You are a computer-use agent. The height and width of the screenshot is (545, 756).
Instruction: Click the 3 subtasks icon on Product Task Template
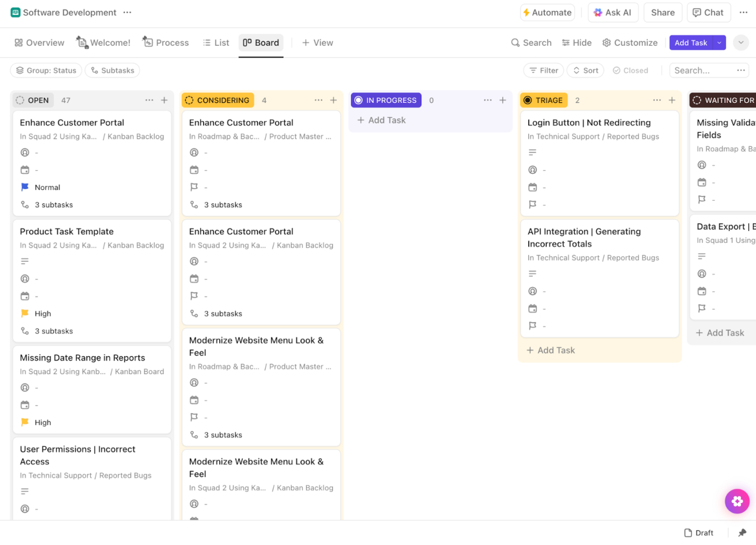25,331
